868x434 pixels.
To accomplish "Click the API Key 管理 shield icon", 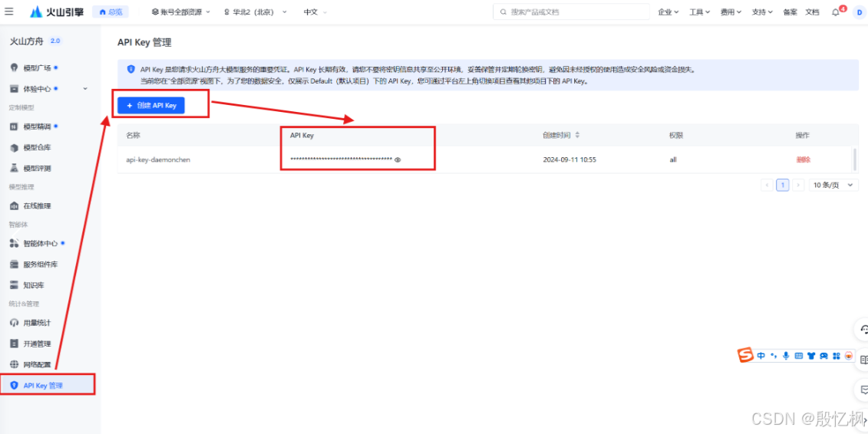I will click(15, 386).
